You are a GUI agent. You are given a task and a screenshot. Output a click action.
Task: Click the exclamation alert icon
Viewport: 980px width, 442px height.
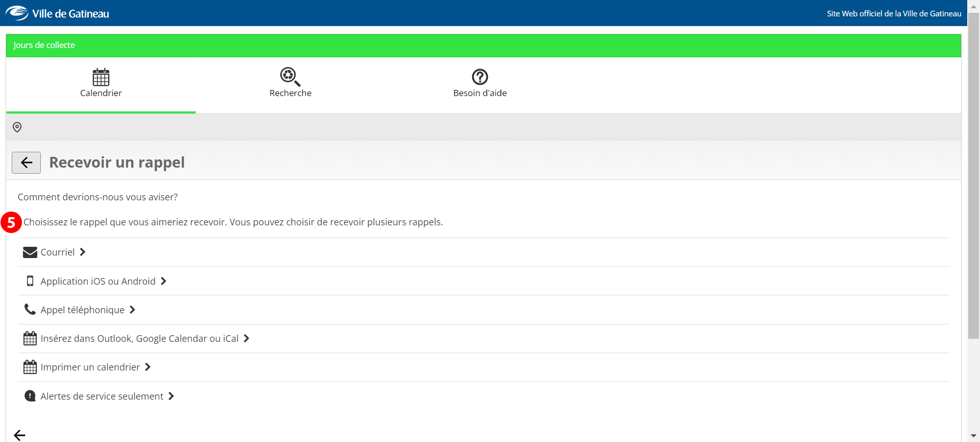(30, 396)
